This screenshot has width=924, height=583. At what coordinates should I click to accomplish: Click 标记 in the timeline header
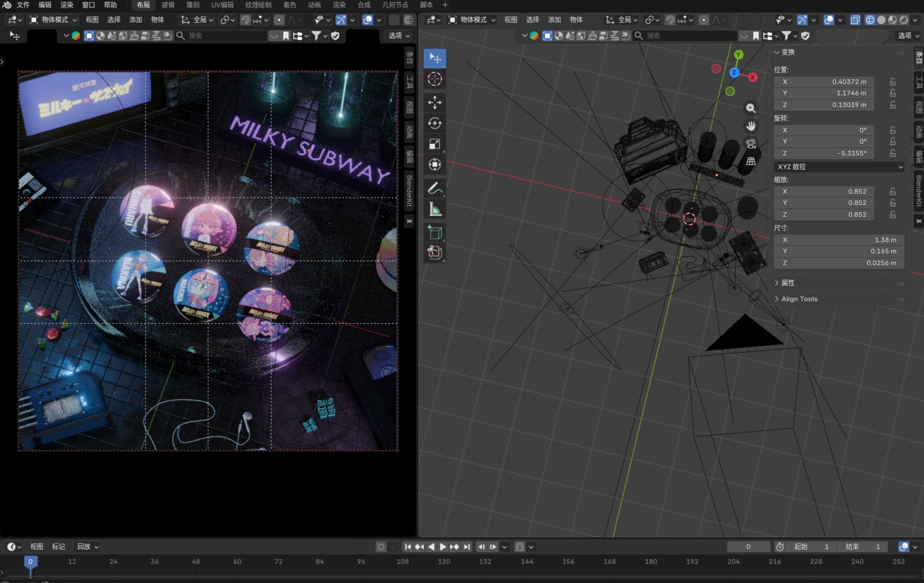click(x=58, y=547)
